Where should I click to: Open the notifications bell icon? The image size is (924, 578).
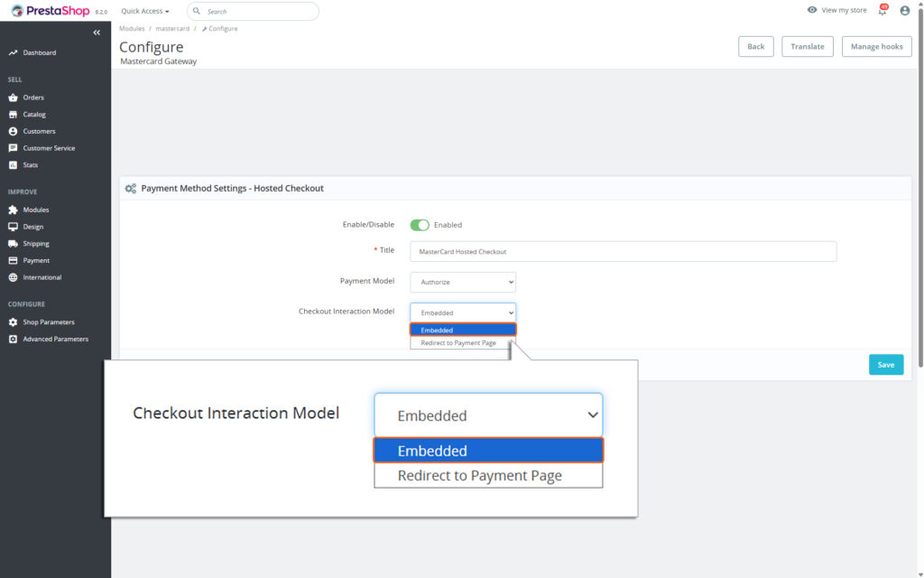pyautogui.click(x=882, y=10)
